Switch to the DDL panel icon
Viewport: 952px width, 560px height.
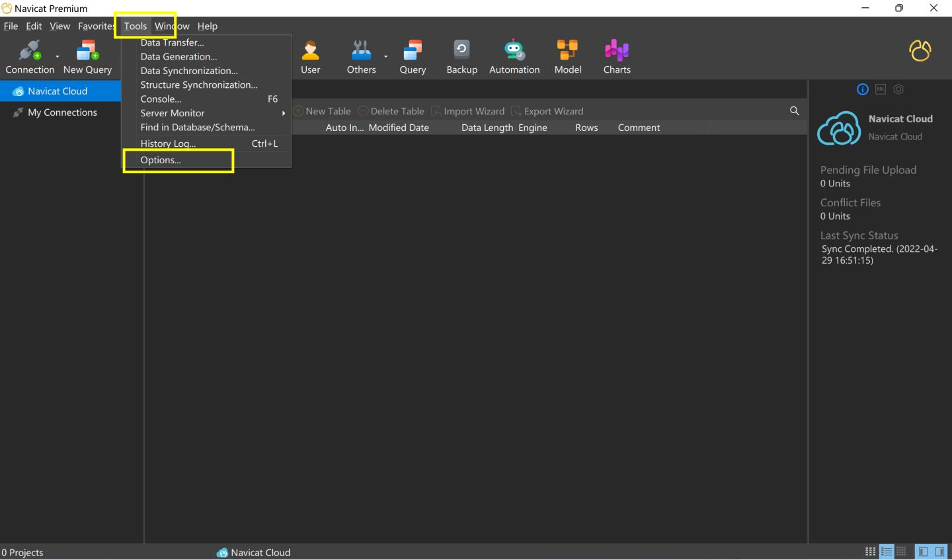(x=881, y=89)
